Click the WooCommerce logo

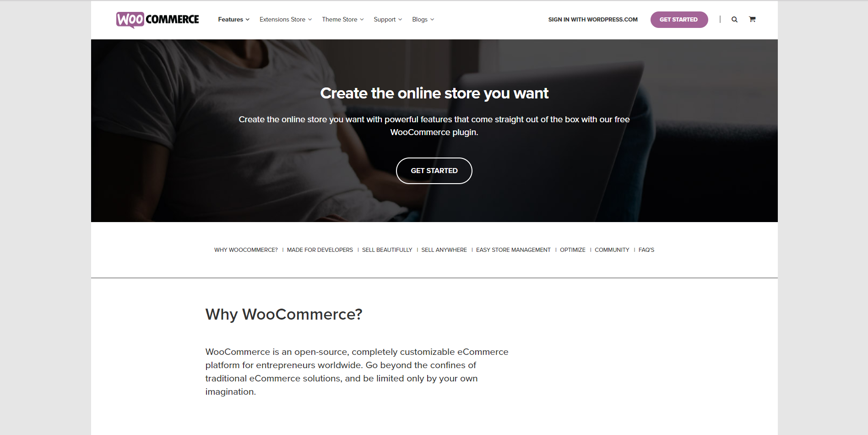point(157,20)
